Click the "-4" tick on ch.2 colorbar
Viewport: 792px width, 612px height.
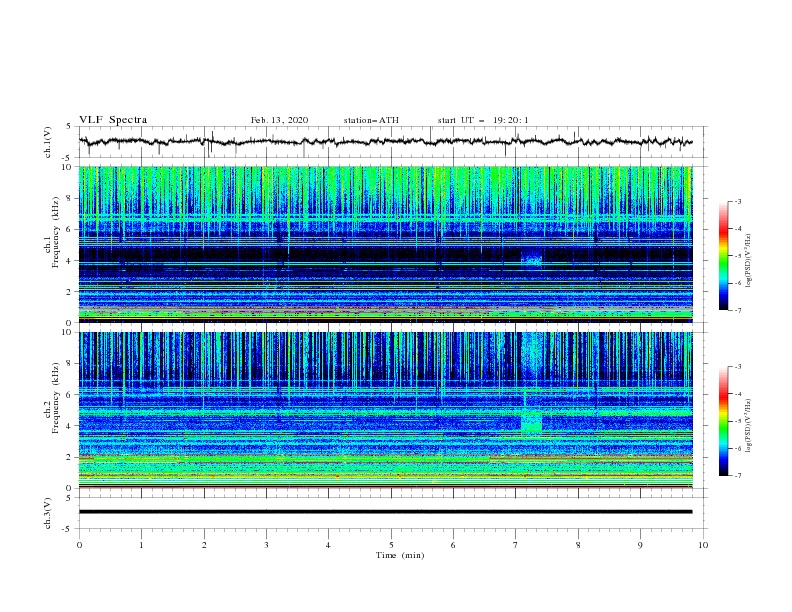[737, 394]
